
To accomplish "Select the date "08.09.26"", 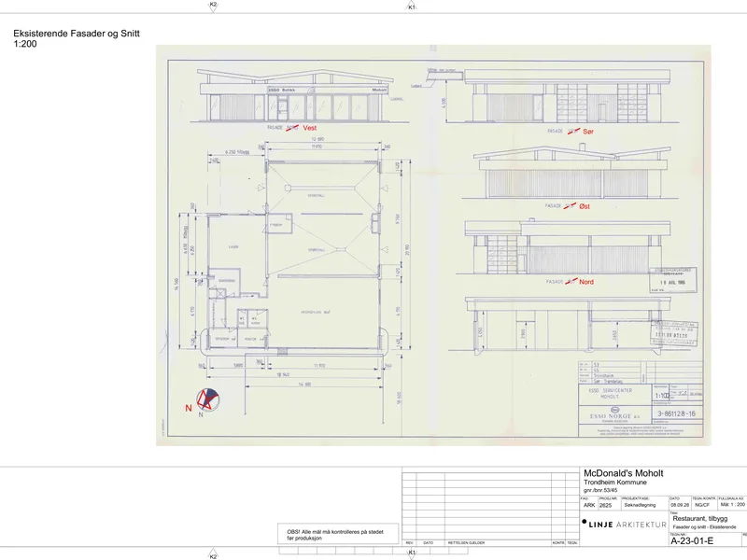I will coord(680,505).
